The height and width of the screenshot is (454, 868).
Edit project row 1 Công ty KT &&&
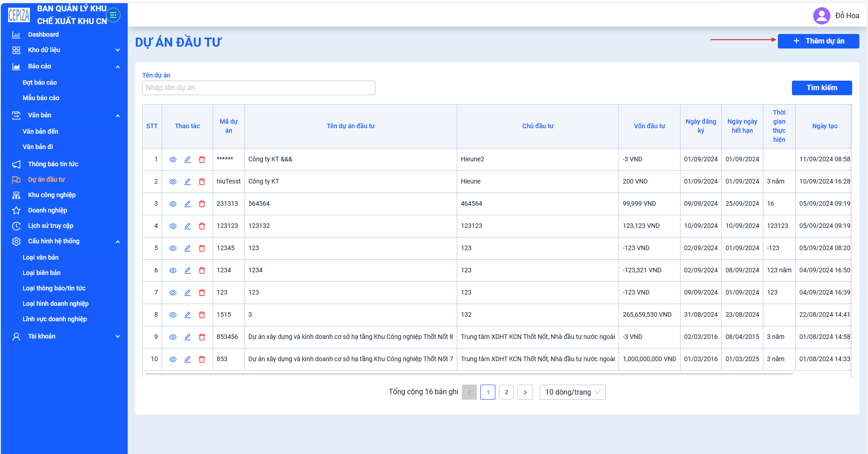[x=187, y=159]
